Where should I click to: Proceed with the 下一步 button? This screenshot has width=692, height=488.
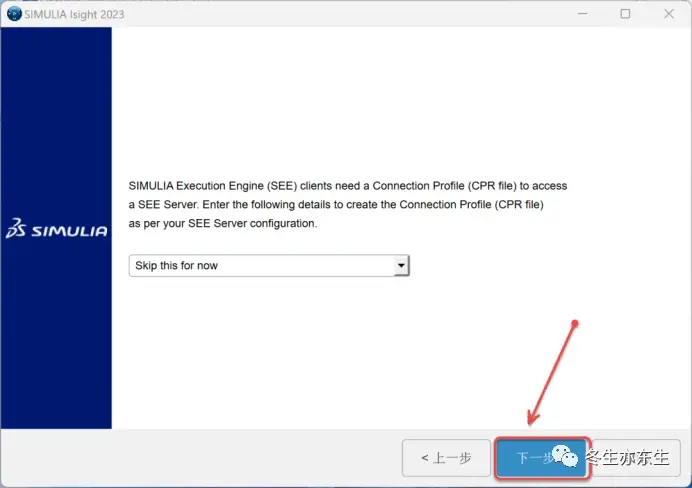click(542, 458)
